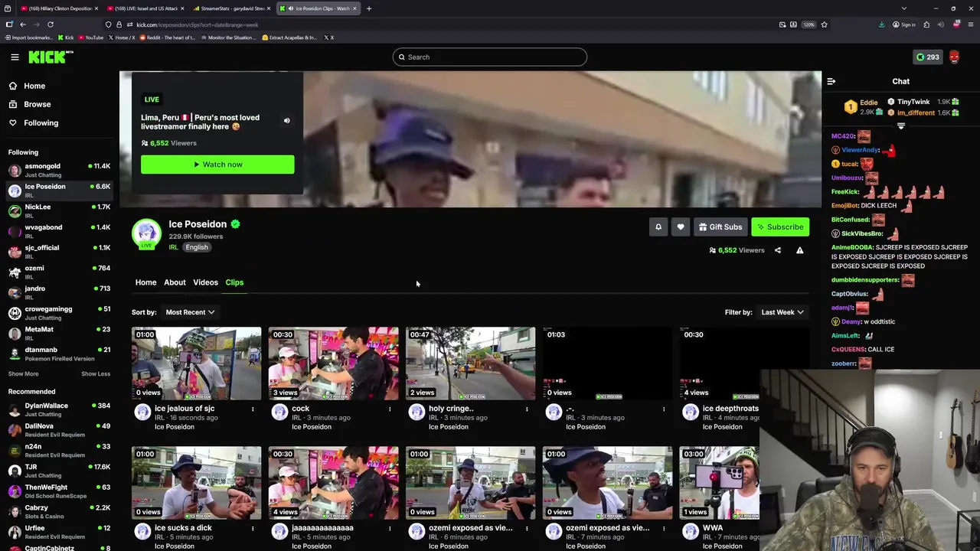Open MetaMat avatar in sidebar
Screen dimensions: 980x551
tap(15, 334)
